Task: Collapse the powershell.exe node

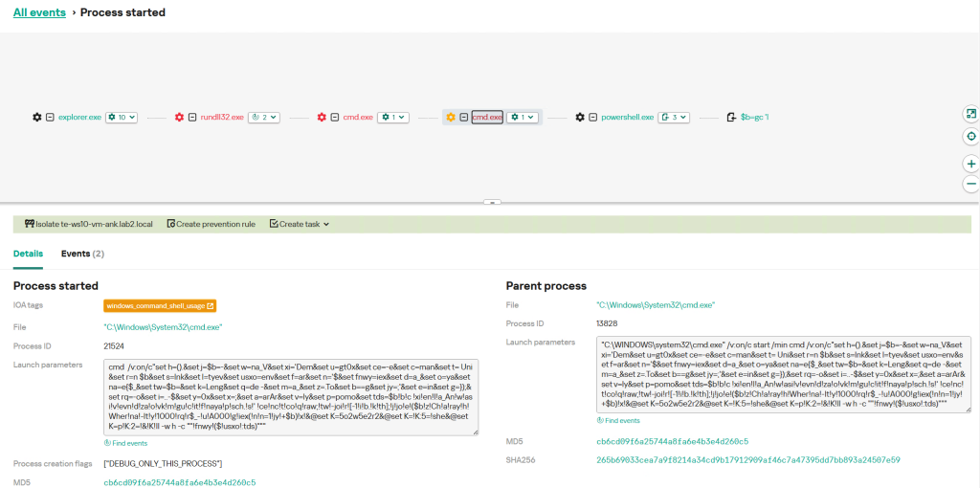Action: coord(593,117)
